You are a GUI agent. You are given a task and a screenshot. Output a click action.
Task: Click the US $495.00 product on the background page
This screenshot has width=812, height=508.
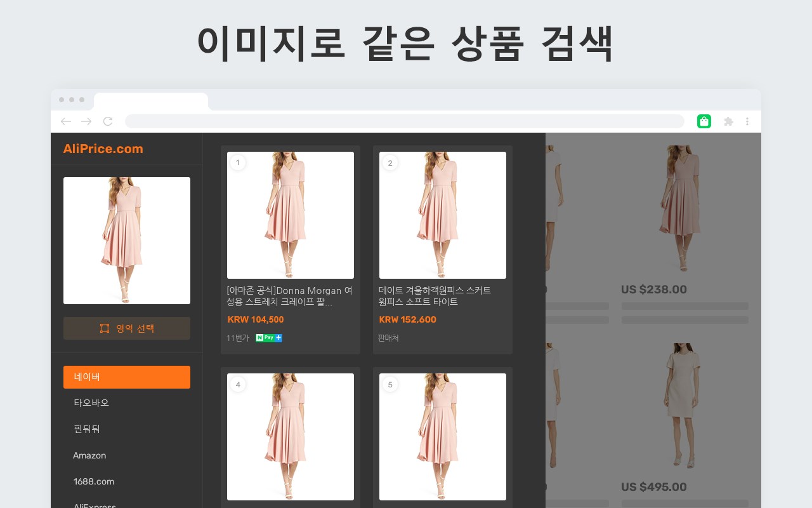pyautogui.click(x=654, y=487)
